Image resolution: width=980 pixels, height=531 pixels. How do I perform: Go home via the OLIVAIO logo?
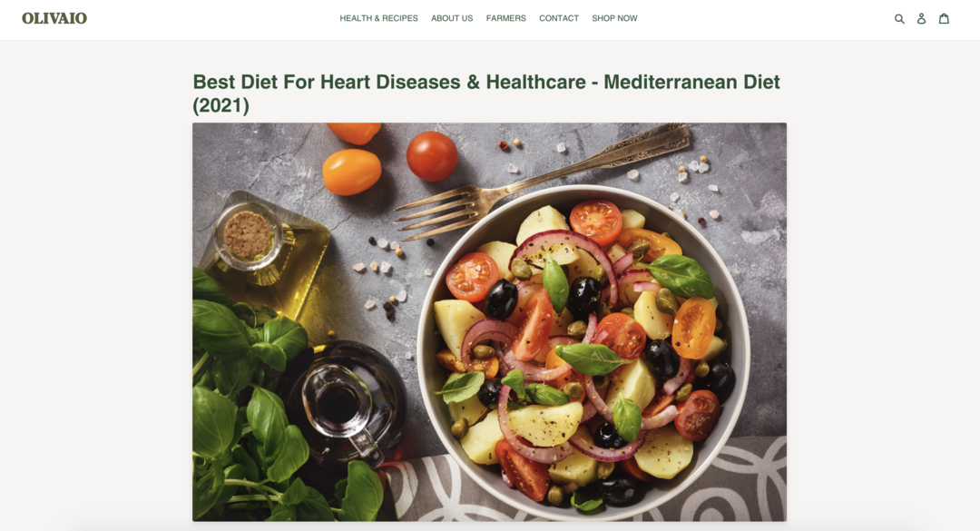tap(54, 18)
